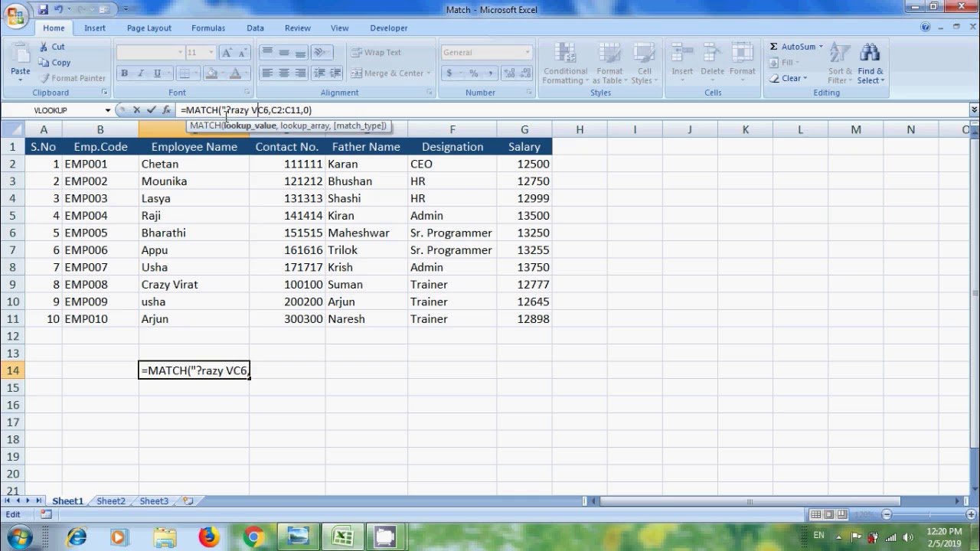Open Format as Table
This screenshot has height=551, width=980.
609,64
